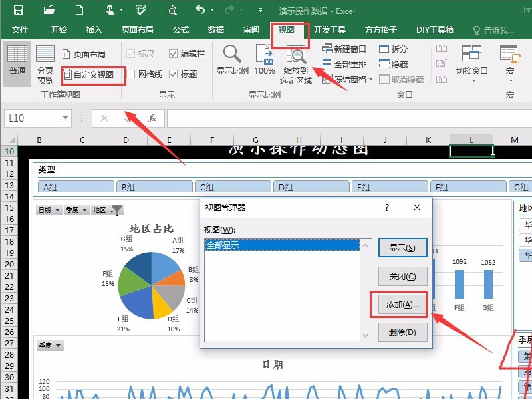This screenshot has width=532, height=399.
Task: Click the select-all corner triangle
Action: 11,140
